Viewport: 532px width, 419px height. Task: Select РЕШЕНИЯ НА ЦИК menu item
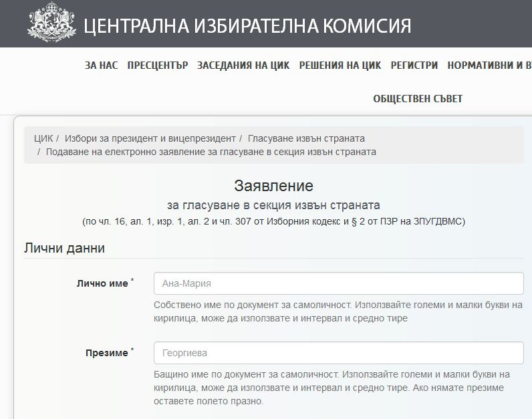click(x=340, y=65)
